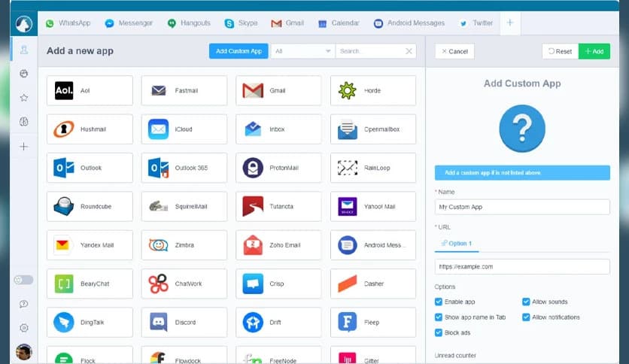This screenshot has height=364, width=629.
Task: Choose Gmail from the app grid
Action: click(x=279, y=90)
